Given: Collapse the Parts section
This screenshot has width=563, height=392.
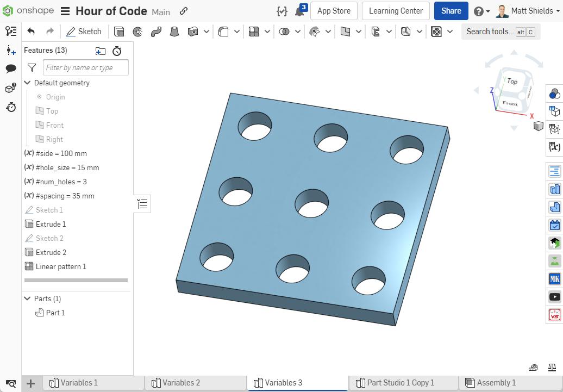Looking at the screenshot, I should 27,298.
